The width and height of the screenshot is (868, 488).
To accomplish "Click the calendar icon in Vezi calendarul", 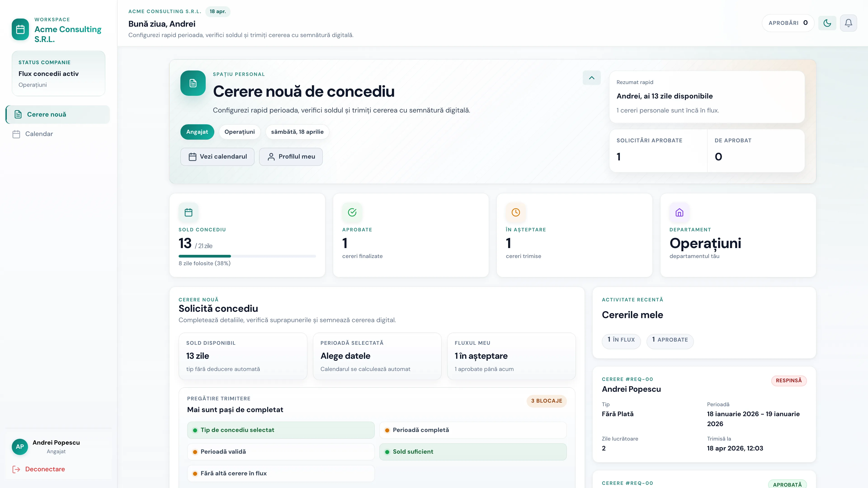I will (192, 157).
